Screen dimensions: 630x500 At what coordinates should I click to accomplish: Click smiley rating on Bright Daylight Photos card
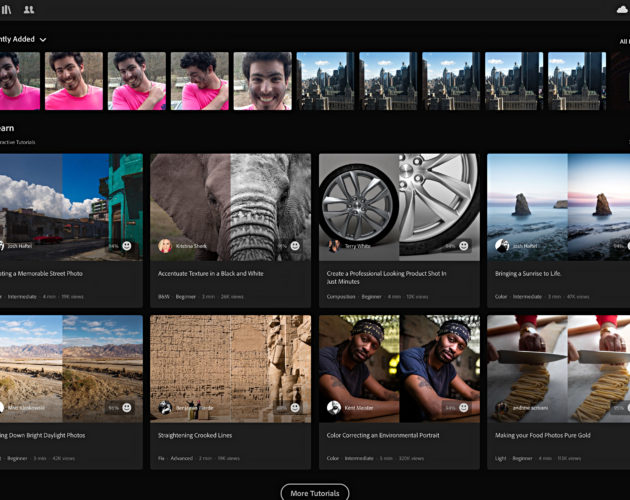127,408
